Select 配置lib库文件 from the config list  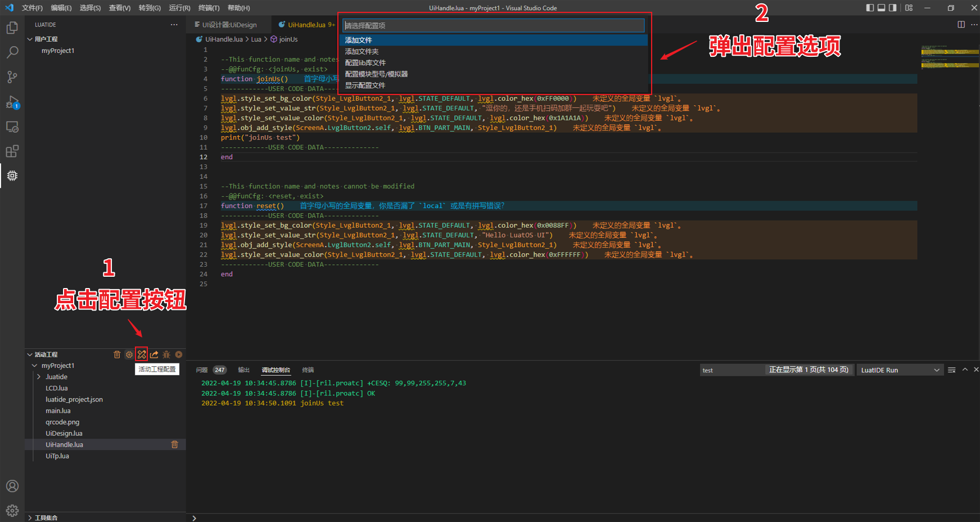point(365,62)
